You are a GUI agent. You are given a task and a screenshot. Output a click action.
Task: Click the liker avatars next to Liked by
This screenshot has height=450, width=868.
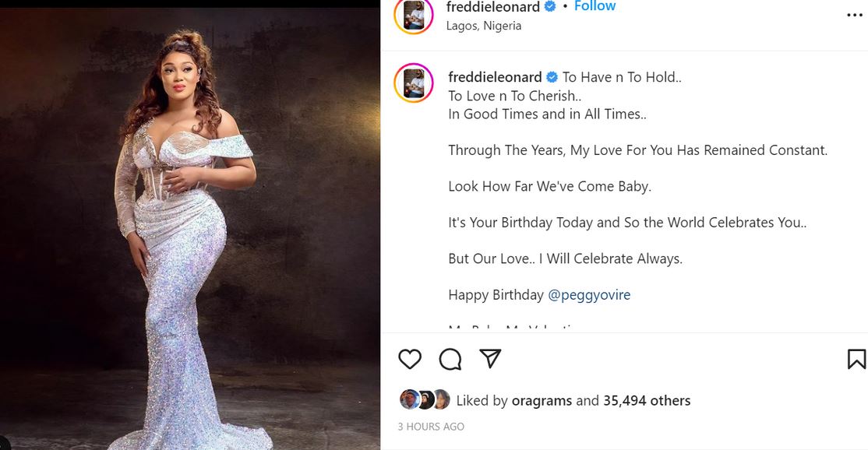point(425,400)
